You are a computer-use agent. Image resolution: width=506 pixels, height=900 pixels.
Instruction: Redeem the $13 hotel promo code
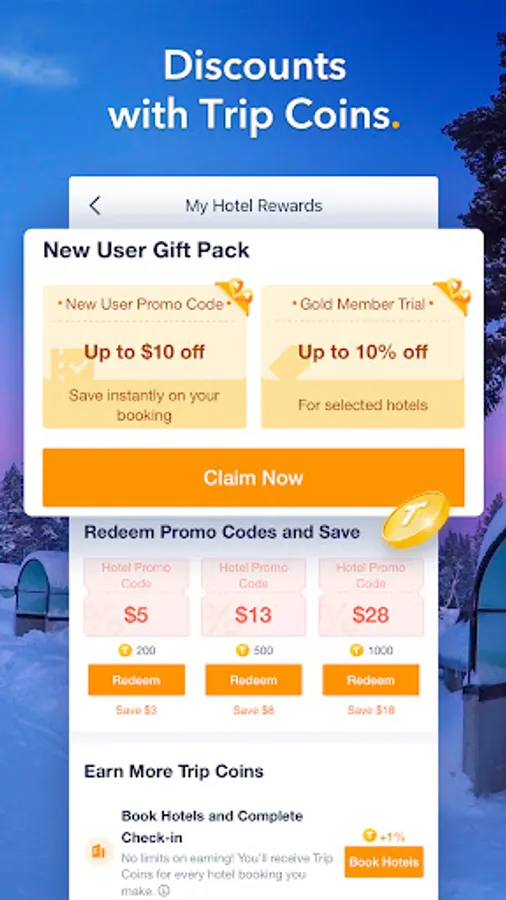point(254,680)
